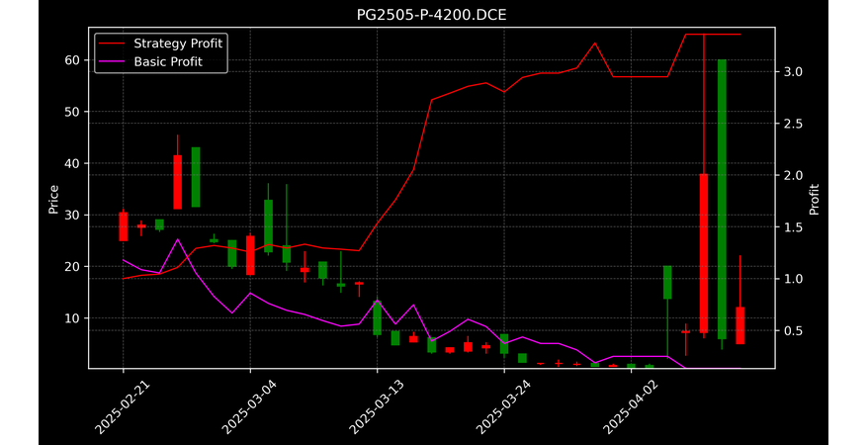Click the green candlestick on 2025-03-13

click(377, 318)
